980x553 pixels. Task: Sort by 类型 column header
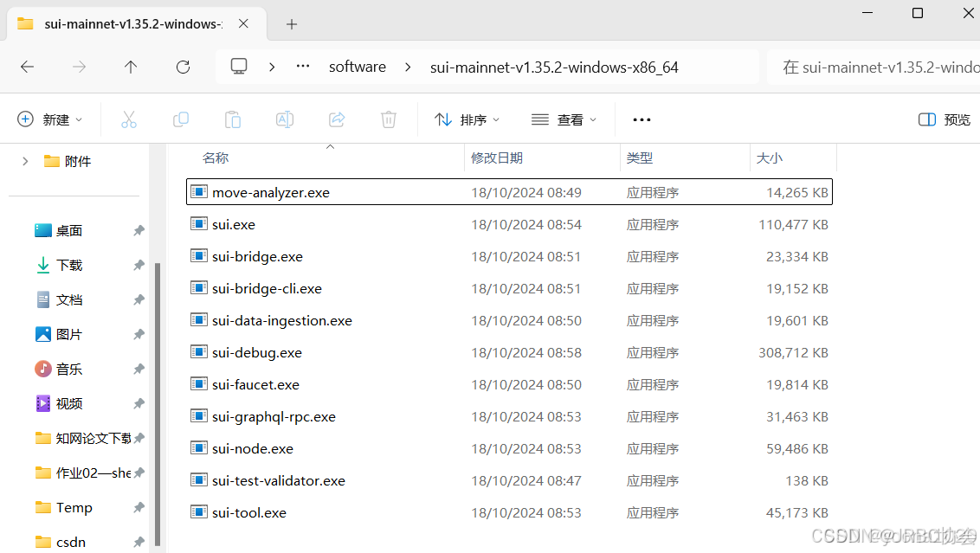click(x=640, y=158)
